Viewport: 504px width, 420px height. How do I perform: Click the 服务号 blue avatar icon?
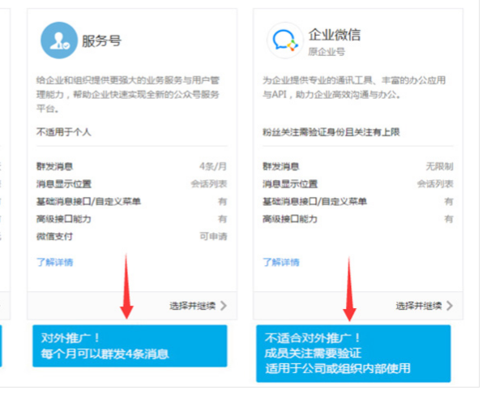[59, 41]
